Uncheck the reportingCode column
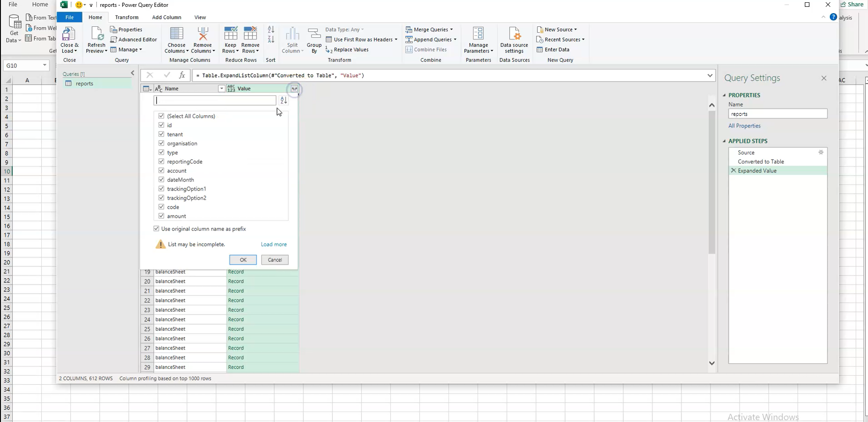 click(x=162, y=162)
